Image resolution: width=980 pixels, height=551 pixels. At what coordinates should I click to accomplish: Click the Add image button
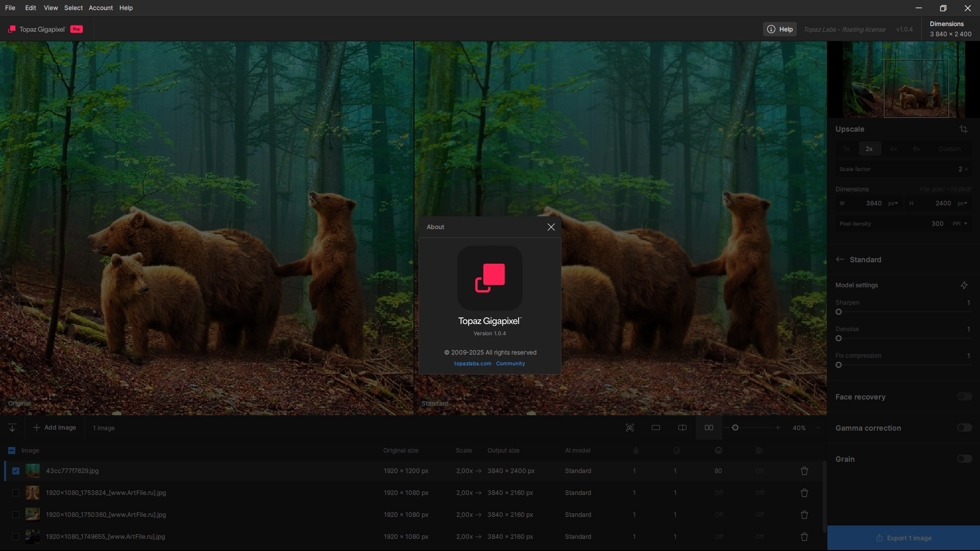[55, 428]
